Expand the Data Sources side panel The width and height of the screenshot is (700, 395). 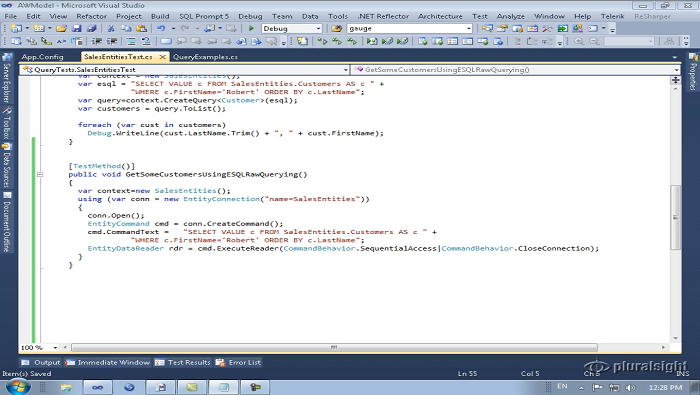click(7, 165)
